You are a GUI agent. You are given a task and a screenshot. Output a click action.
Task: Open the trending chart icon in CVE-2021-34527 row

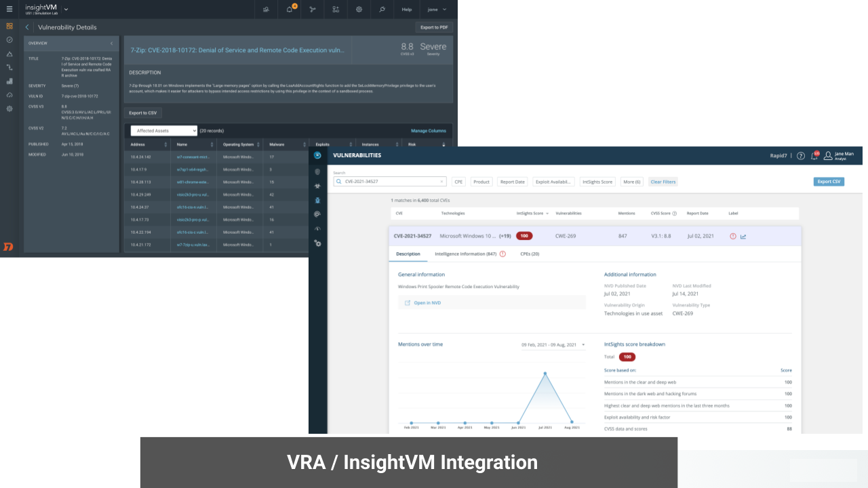click(x=743, y=237)
